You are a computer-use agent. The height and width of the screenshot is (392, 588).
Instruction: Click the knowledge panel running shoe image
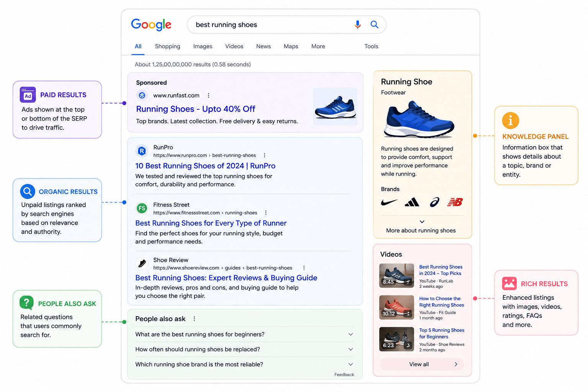pyautogui.click(x=419, y=120)
